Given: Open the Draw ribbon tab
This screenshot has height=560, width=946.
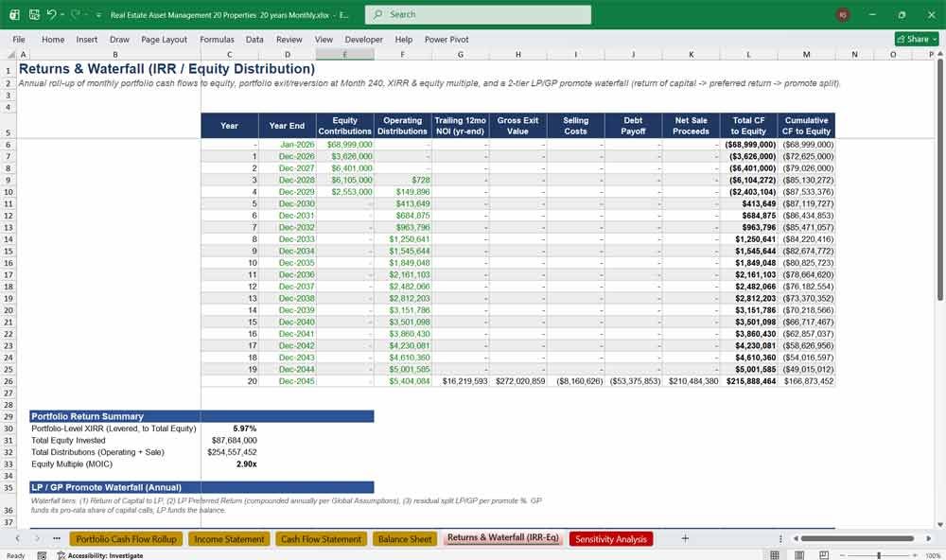Looking at the screenshot, I should pyautogui.click(x=119, y=39).
